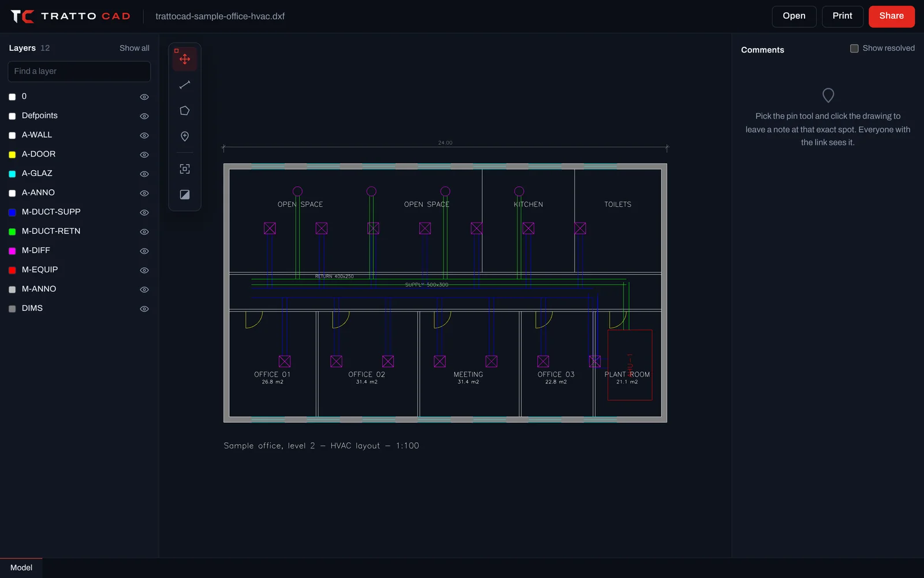
Task: Toggle A-ANNO layer visibility
Action: pyautogui.click(x=144, y=193)
